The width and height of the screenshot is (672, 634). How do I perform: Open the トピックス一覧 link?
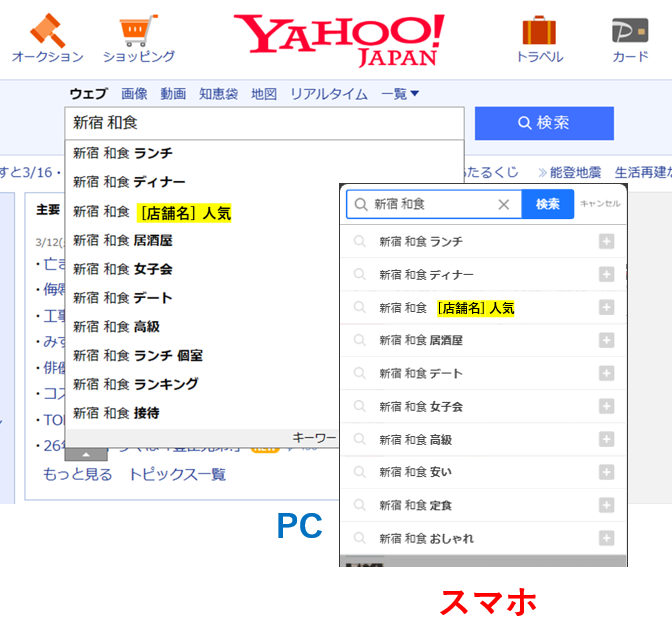(177, 474)
